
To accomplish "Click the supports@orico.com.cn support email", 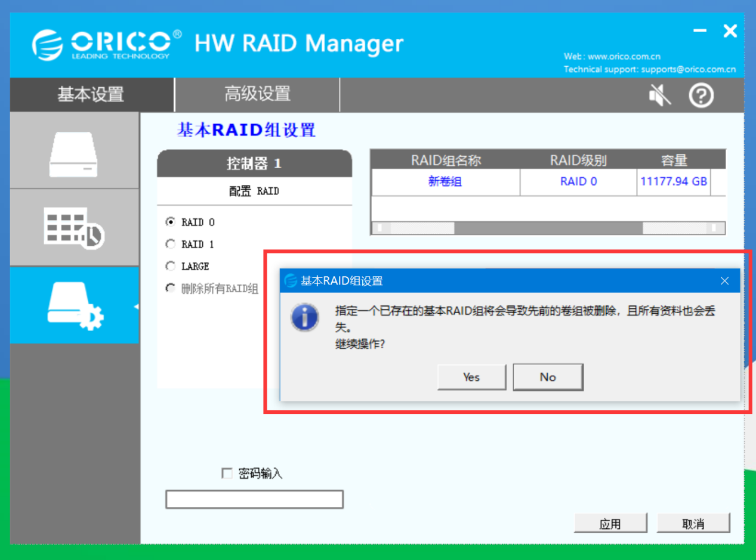I will pos(689,69).
